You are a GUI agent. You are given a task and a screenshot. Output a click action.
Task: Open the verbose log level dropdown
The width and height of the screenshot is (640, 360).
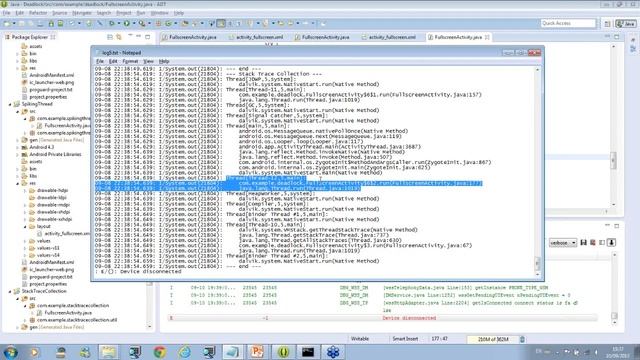tap(562, 242)
